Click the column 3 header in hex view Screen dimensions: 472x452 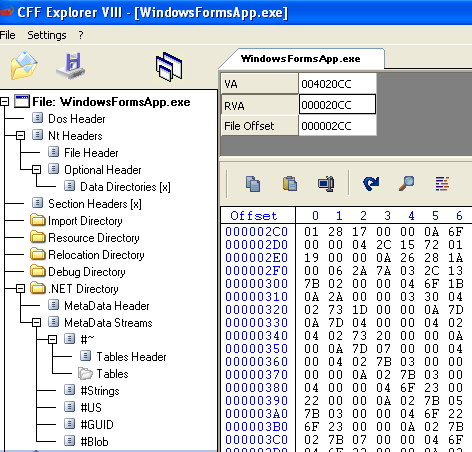click(x=387, y=216)
